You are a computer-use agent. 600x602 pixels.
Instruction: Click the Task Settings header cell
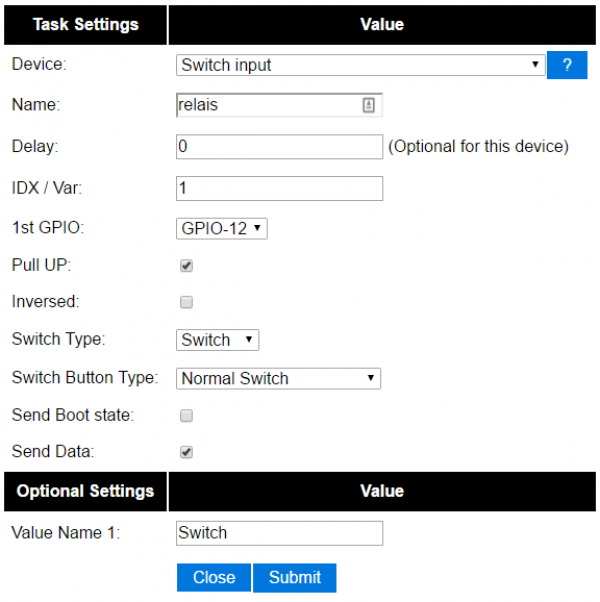(x=85, y=24)
